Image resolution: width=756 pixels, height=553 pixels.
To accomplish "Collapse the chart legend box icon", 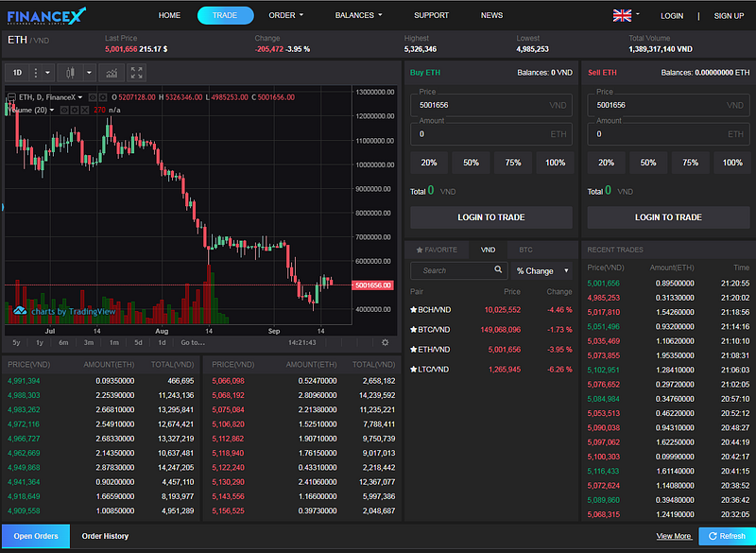I will (x=11, y=97).
